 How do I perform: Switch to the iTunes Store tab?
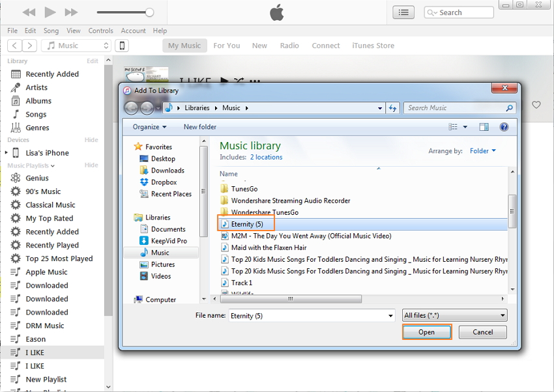[373, 46]
